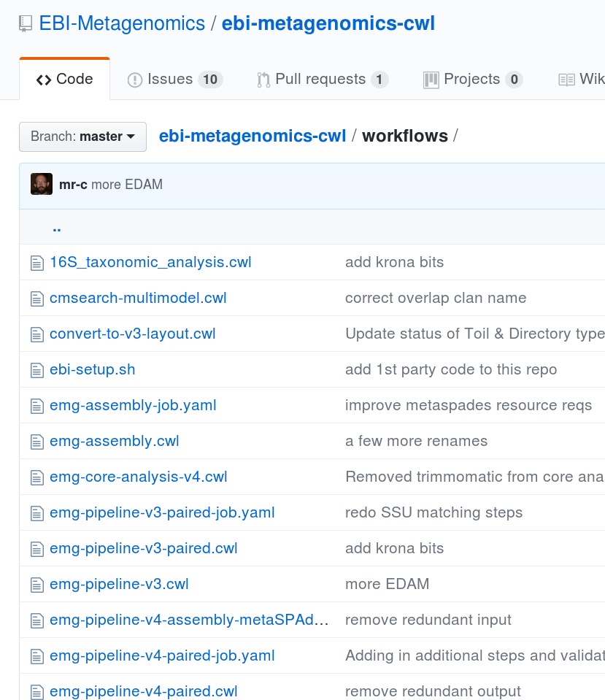
Task: Open commit 'add 1st party code to this repo'
Action: 452,369
